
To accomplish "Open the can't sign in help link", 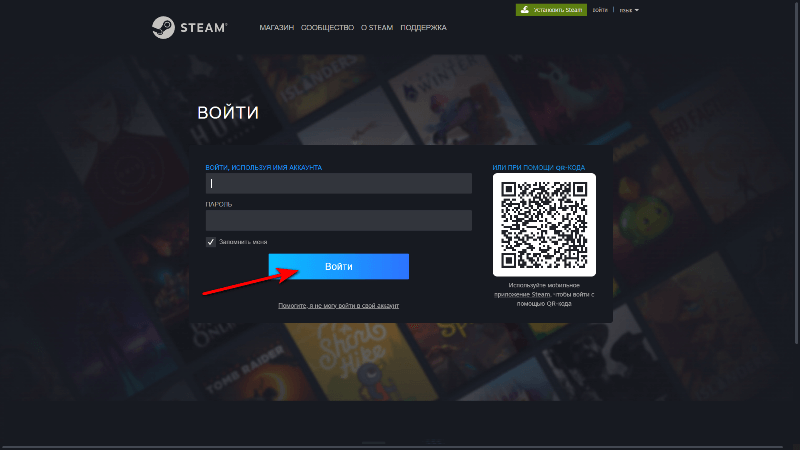I will [338, 306].
